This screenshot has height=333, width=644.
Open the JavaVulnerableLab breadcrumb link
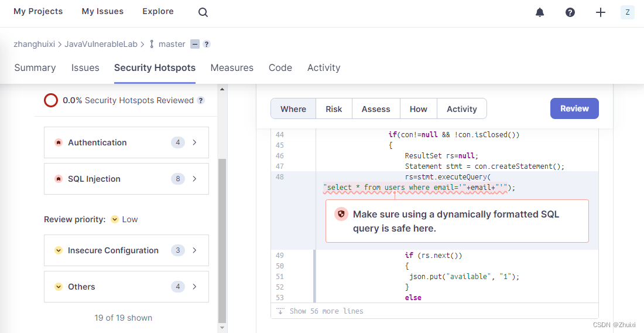click(x=101, y=44)
